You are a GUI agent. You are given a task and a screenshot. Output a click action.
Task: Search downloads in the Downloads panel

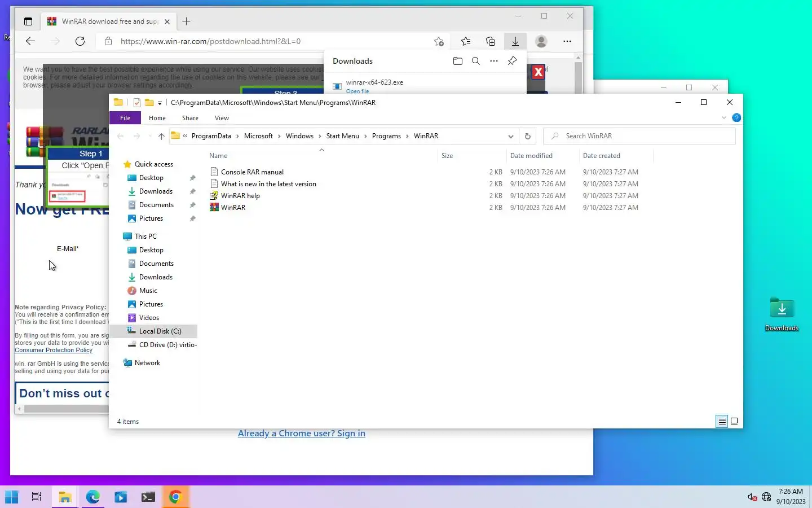[476, 61]
